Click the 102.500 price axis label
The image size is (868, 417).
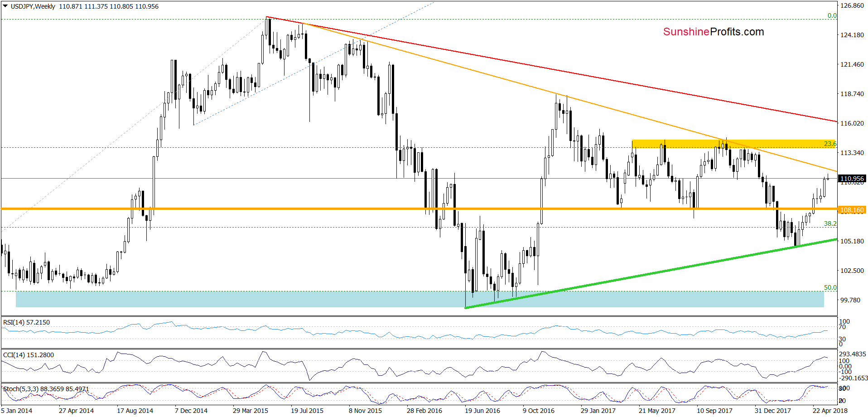(852, 271)
